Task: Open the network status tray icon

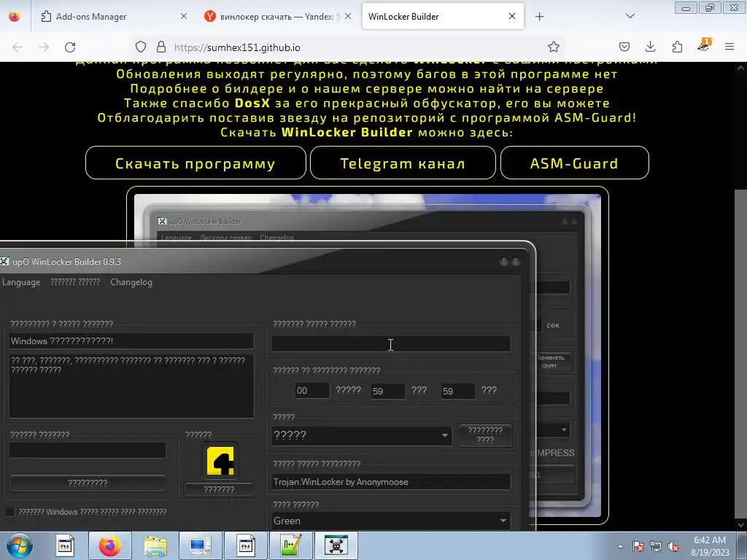Action: (x=656, y=546)
